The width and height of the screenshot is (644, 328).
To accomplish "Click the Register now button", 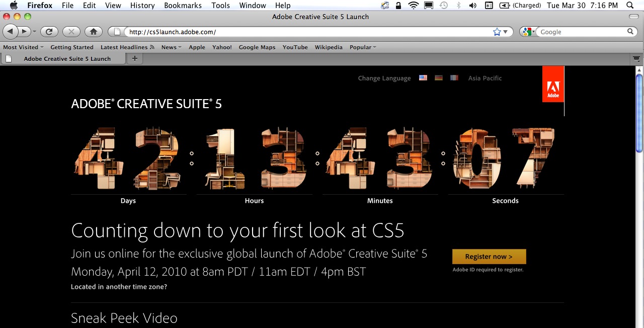I will 489,257.
